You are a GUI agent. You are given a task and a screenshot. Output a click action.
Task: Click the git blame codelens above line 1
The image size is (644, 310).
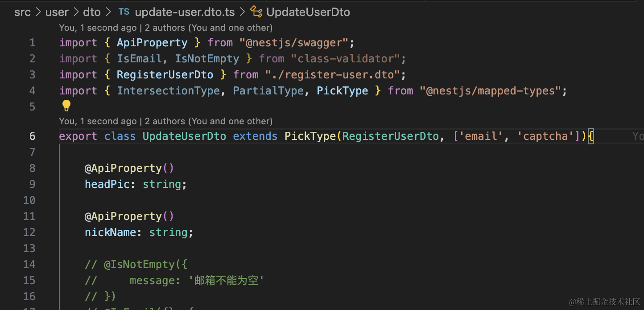(165, 28)
